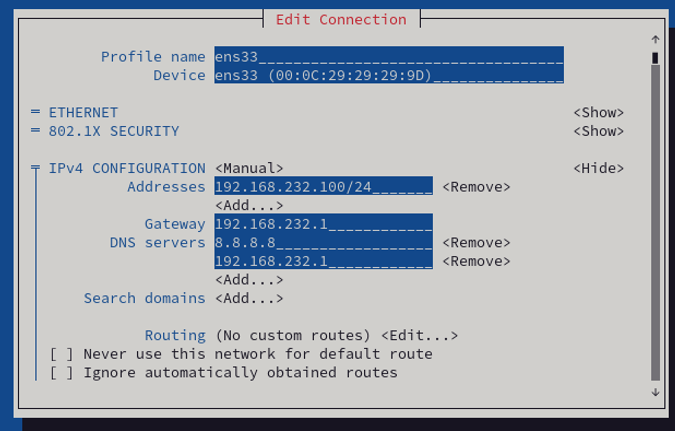Select the Device input field
The image size is (675, 431).
[389, 75]
